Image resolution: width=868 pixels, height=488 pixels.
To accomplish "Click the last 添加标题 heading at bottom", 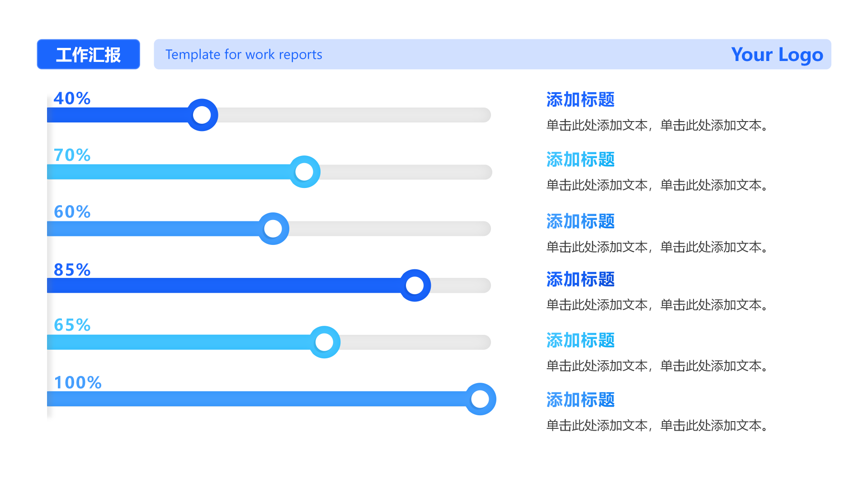I will (580, 399).
